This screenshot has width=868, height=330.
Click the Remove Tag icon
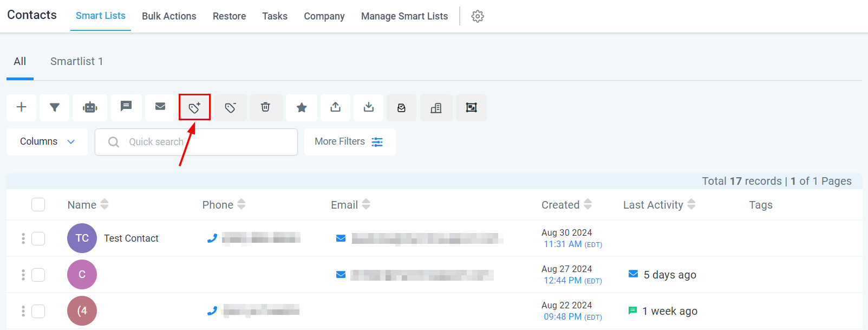click(x=230, y=107)
